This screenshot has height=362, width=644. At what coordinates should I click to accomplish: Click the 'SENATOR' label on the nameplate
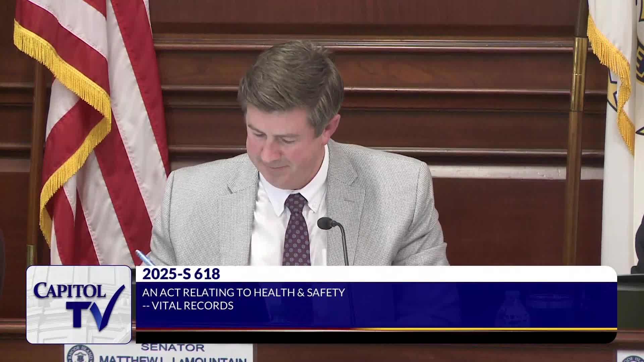coord(172,348)
